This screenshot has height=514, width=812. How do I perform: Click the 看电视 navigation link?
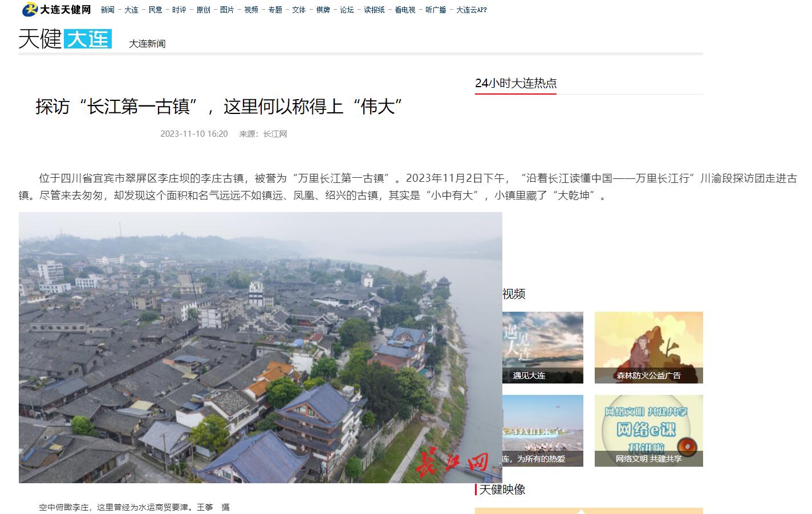405,10
